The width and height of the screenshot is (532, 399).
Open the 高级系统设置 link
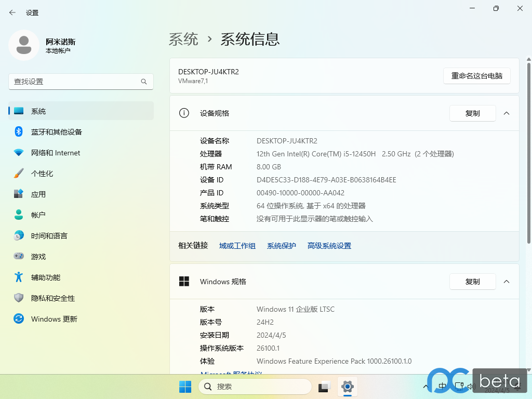(x=329, y=246)
